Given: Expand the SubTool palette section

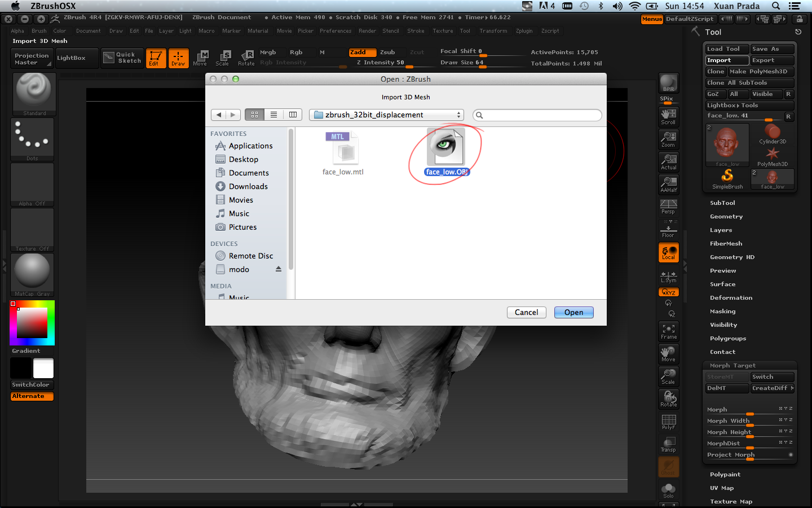Looking at the screenshot, I should pos(722,203).
